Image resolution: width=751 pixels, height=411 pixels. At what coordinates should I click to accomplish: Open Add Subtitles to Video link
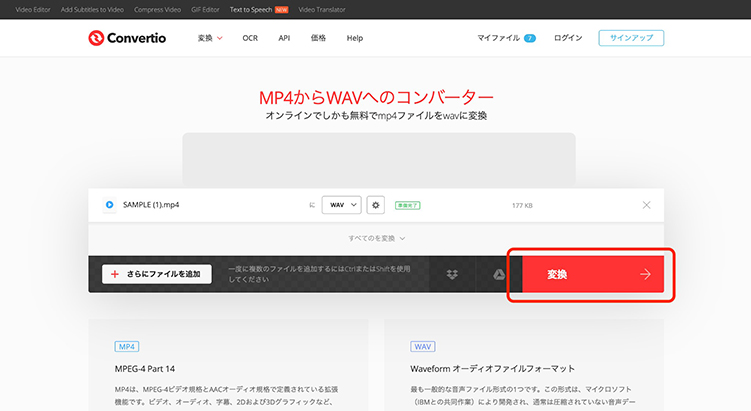click(x=92, y=10)
